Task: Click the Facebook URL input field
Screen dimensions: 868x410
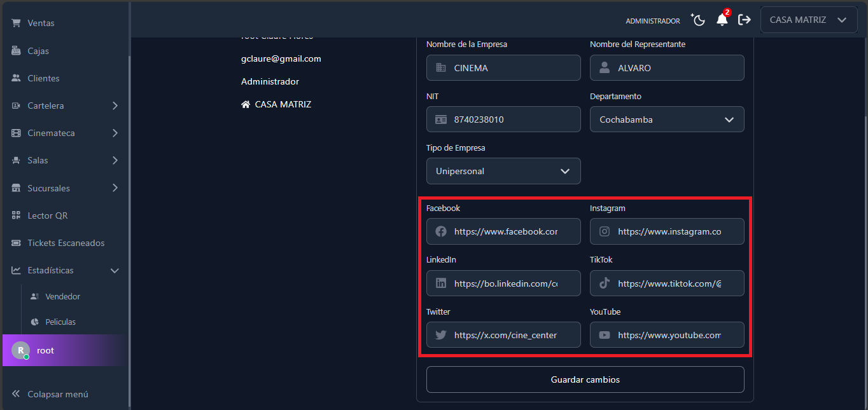Action: pos(505,231)
